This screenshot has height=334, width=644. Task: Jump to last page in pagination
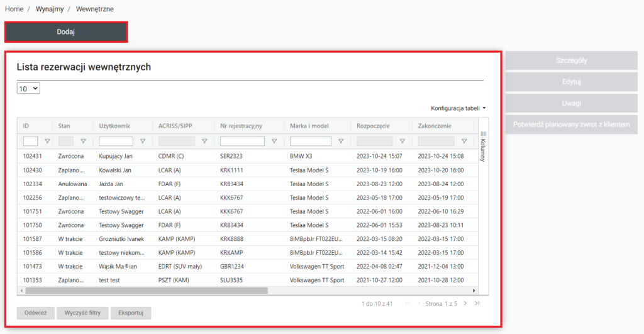pyautogui.click(x=477, y=303)
